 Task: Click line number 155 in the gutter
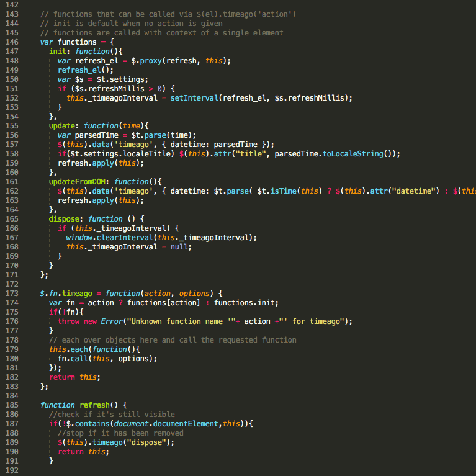coord(12,126)
